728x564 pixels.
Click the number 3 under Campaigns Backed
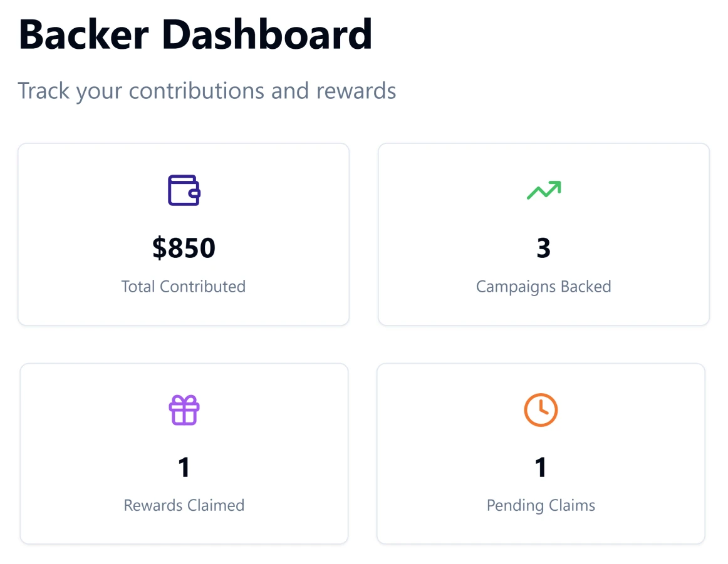pyautogui.click(x=543, y=248)
